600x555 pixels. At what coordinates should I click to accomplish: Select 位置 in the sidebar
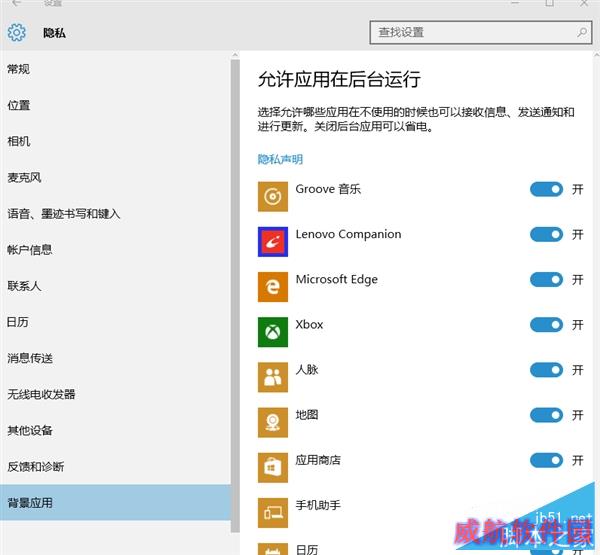115,105
